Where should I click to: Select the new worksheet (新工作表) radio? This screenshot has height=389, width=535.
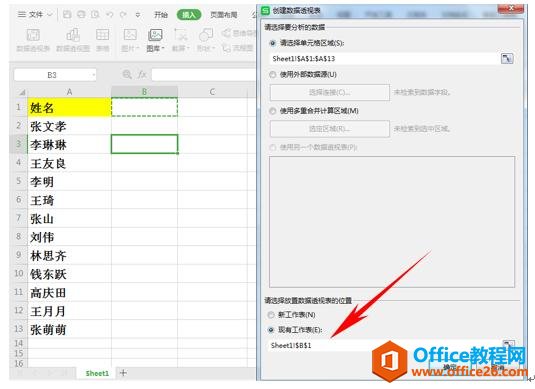(271, 315)
